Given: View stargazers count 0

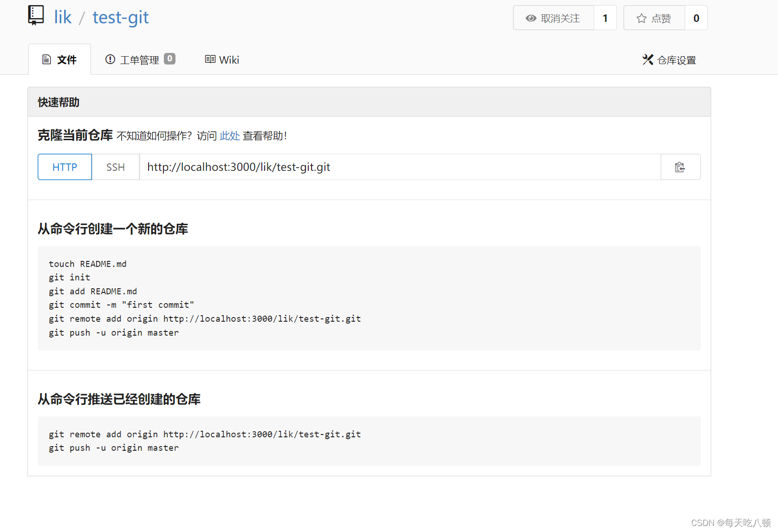Looking at the screenshot, I should [696, 18].
